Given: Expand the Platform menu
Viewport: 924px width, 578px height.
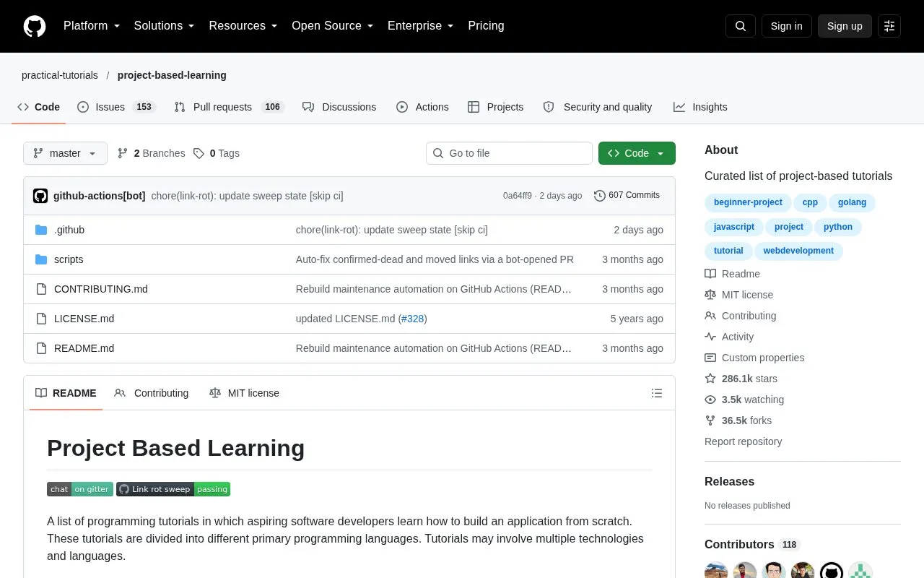Looking at the screenshot, I should pos(92,26).
